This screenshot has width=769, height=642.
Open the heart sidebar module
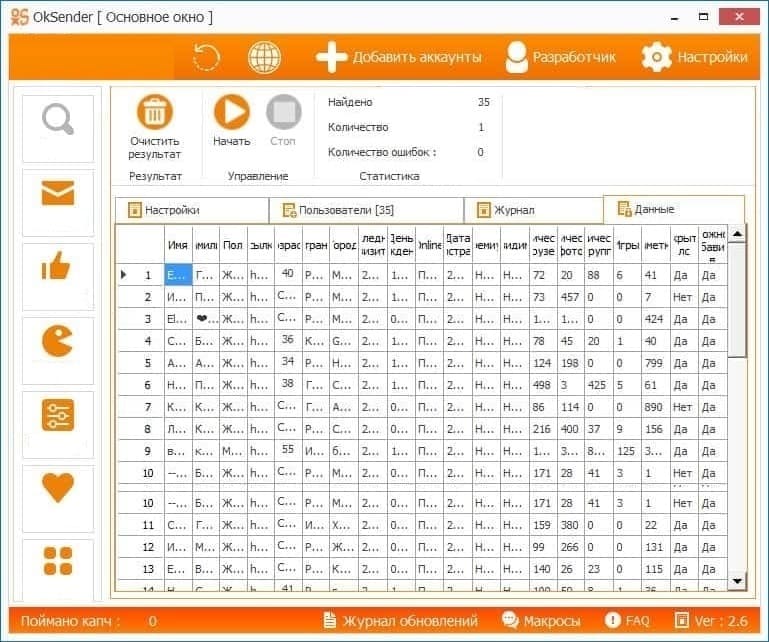pyautogui.click(x=58, y=499)
